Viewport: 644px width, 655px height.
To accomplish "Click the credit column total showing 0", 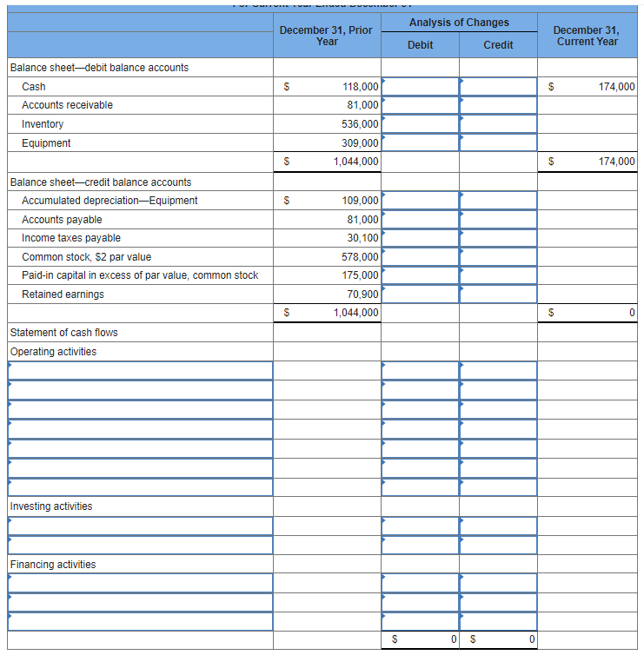I will point(532,639).
